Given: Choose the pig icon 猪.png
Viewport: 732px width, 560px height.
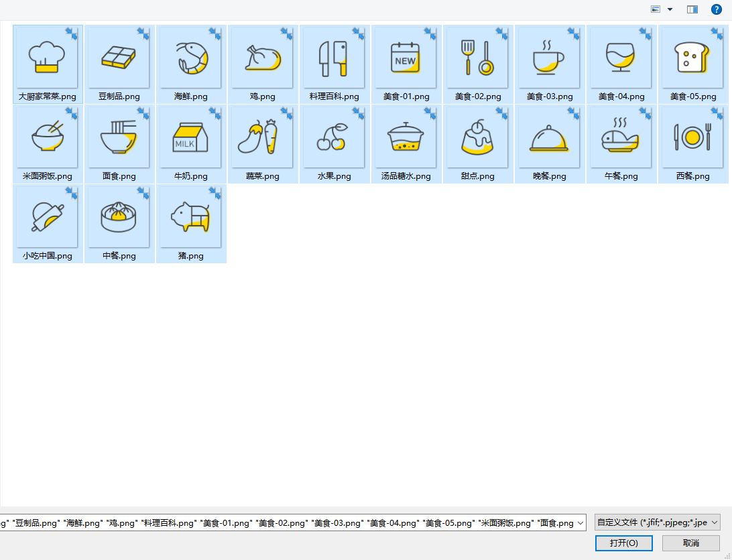Looking at the screenshot, I should [x=191, y=218].
